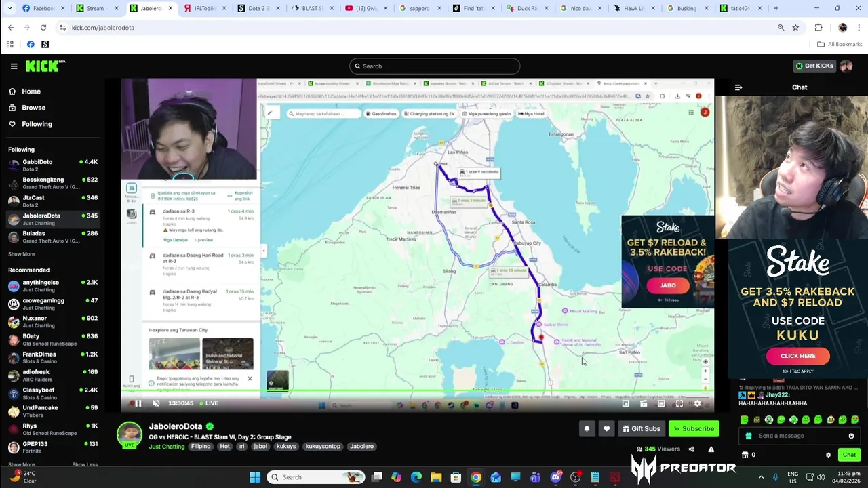Open the Windows Start menu
Viewport: 868px width, 488px height.
point(255,477)
